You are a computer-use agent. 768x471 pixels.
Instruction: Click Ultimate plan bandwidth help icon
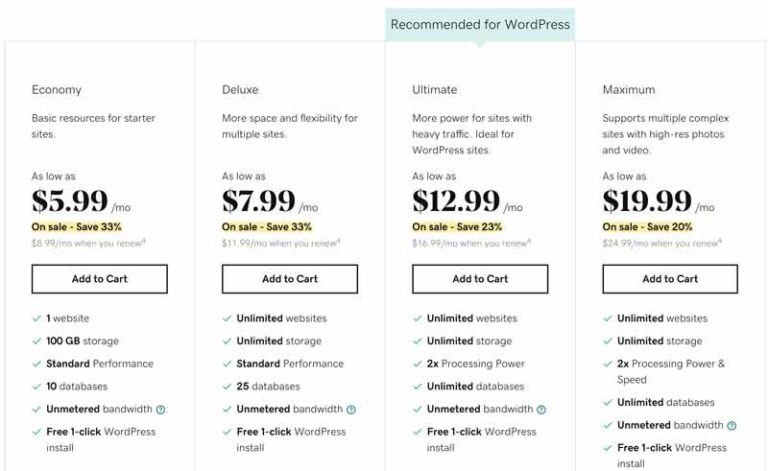pyautogui.click(x=541, y=409)
